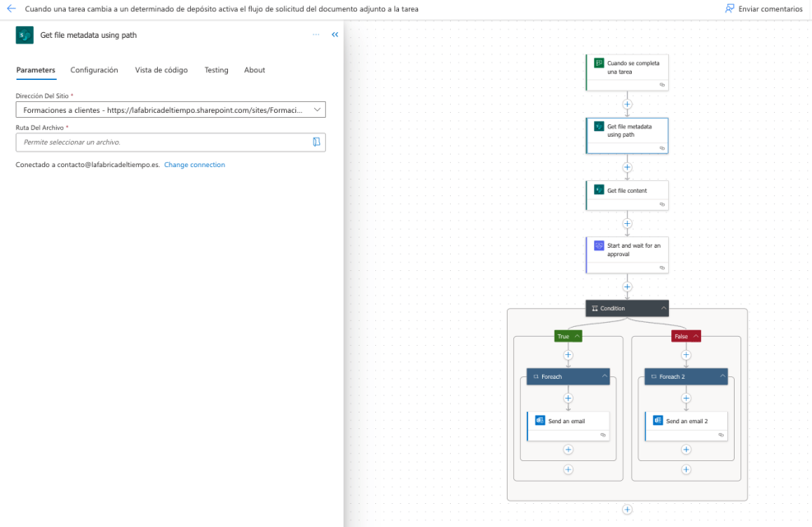Click Approvals icon on Start and wait card
The width and height of the screenshot is (812, 527).
[x=599, y=245]
